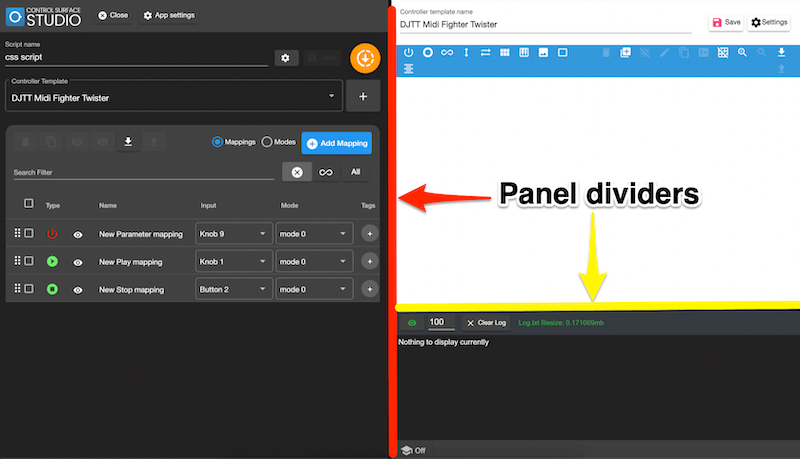Click the infinity filter beside Search Filter
The height and width of the screenshot is (459, 800).
click(x=325, y=172)
